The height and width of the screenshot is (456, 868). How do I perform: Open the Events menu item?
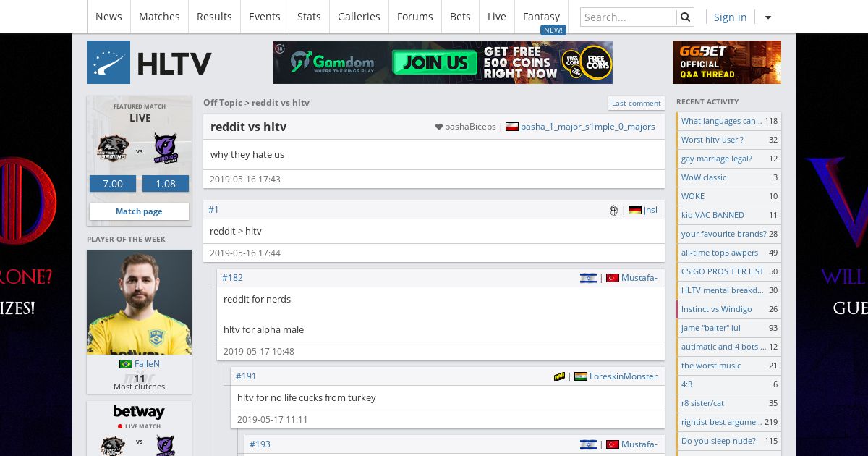point(265,17)
